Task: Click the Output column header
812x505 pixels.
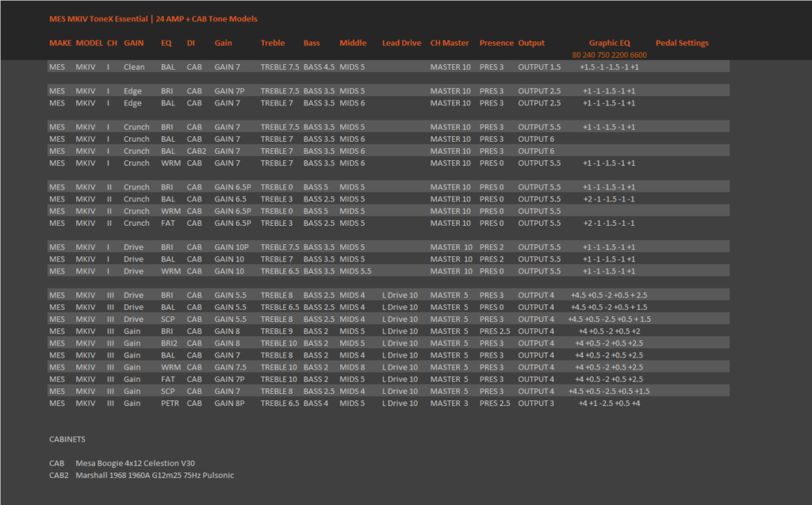Action: tap(531, 43)
